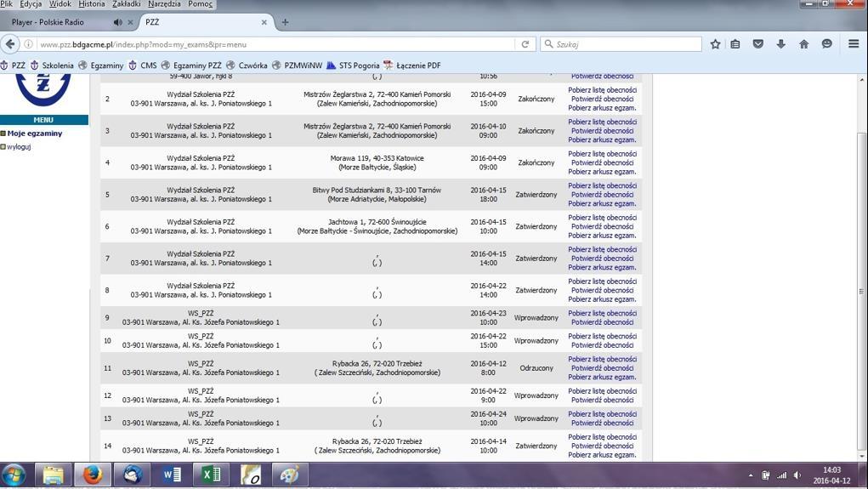Viewport: 868px width, 489px height.
Task: Click Pobierz arkusz egzam. for row 8
Action: (602, 299)
